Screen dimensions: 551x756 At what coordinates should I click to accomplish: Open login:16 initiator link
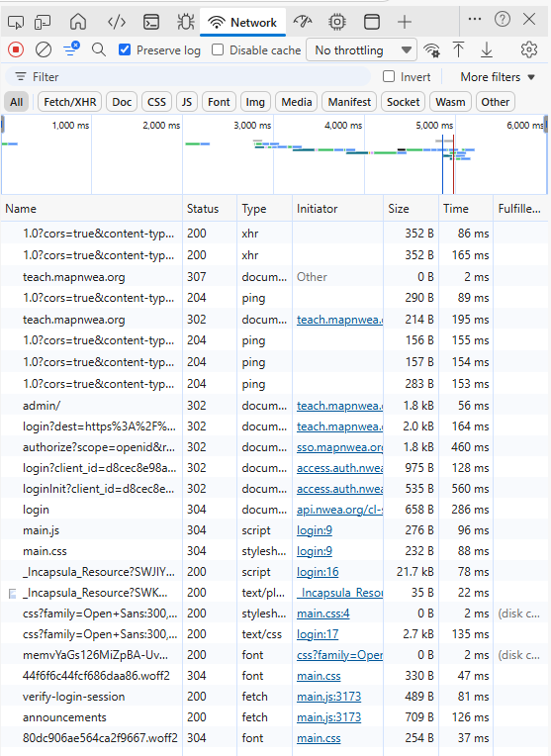[x=318, y=572]
